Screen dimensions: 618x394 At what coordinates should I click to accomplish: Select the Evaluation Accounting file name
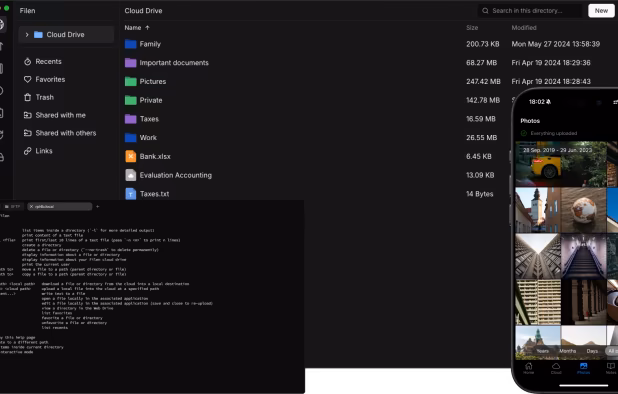(x=175, y=175)
